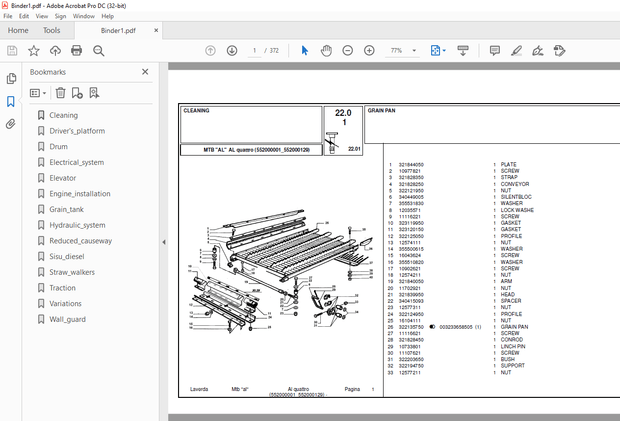
Task: Delete selected bookmark with trash icon
Action: click(x=60, y=93)
